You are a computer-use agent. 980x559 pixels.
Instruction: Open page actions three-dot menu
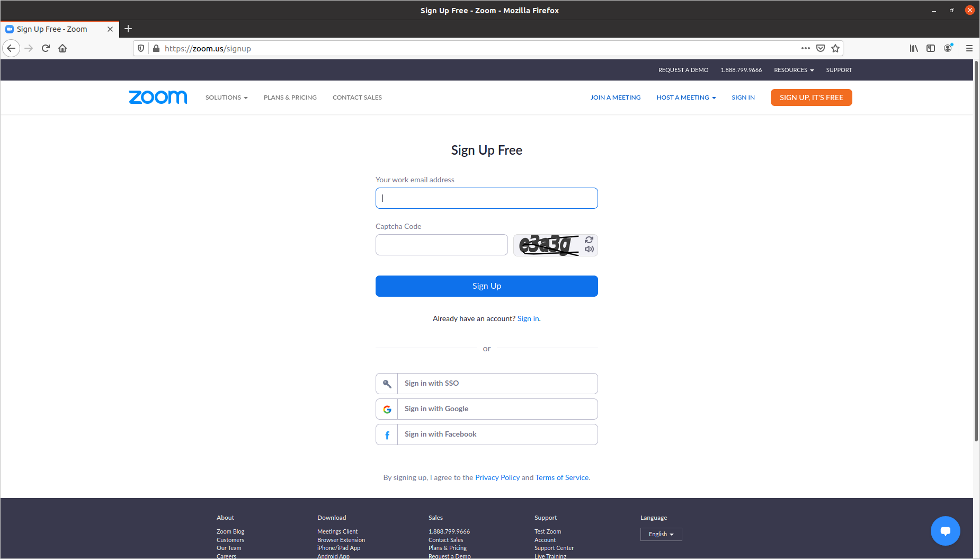[x=805, y=48]
